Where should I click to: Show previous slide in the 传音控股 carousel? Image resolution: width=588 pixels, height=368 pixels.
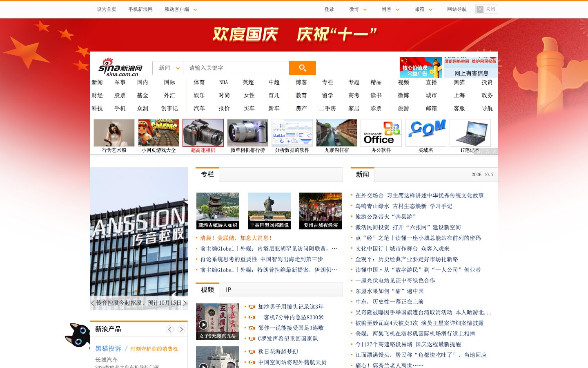[93, 303]
